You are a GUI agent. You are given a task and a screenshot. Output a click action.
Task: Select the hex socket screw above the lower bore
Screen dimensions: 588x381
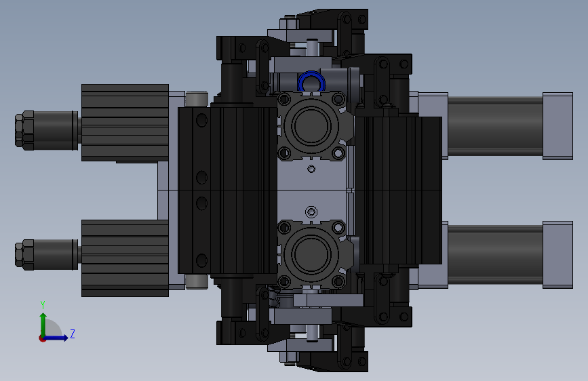tap(311, 212)
